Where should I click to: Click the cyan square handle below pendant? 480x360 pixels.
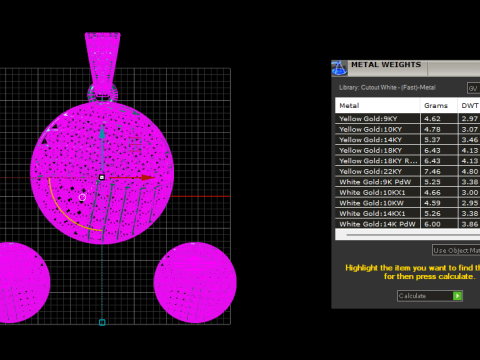point(102,322)
